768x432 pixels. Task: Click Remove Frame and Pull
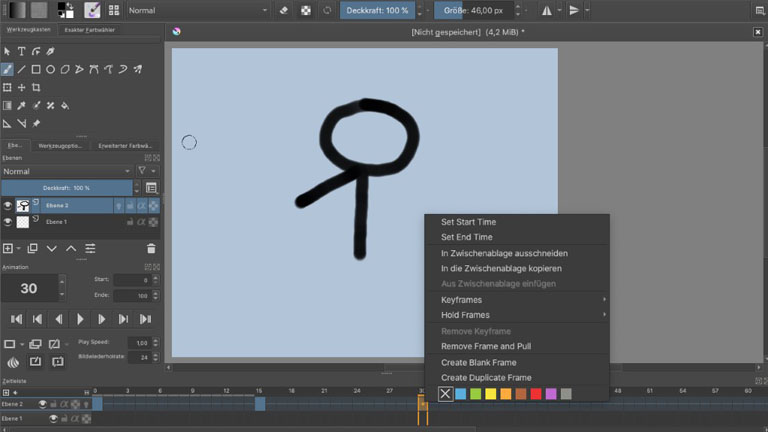tap(485, 346)
